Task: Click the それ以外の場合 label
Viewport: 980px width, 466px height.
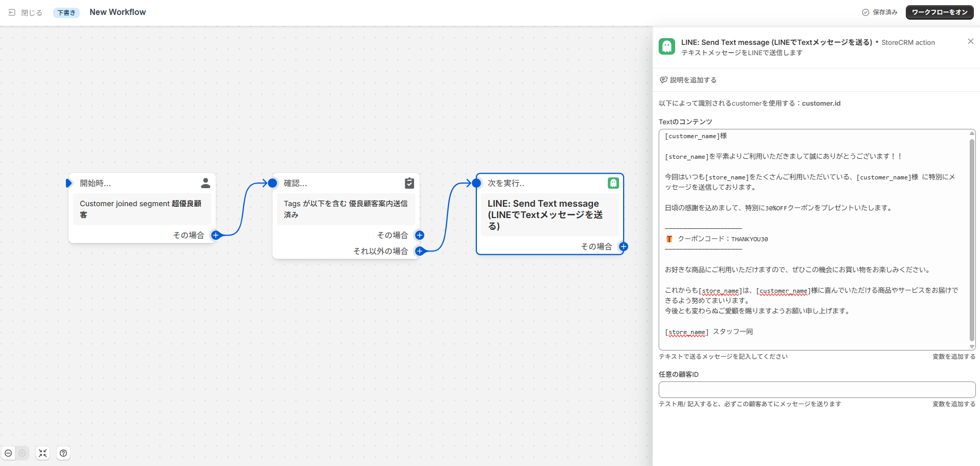Action: coord(381,251)
